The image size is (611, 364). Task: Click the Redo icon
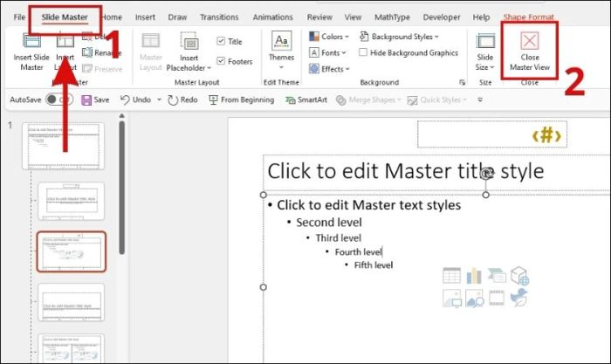(173, 100)
